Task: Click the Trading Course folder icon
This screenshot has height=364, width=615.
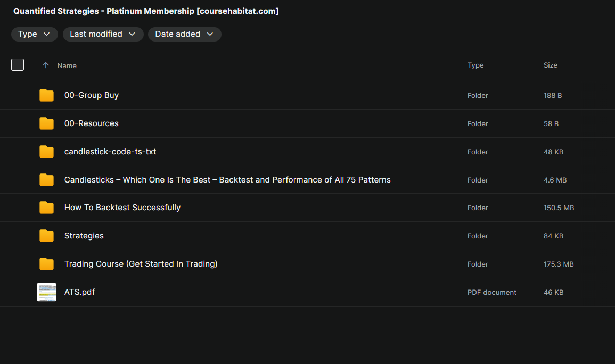Action: point(46,264)
